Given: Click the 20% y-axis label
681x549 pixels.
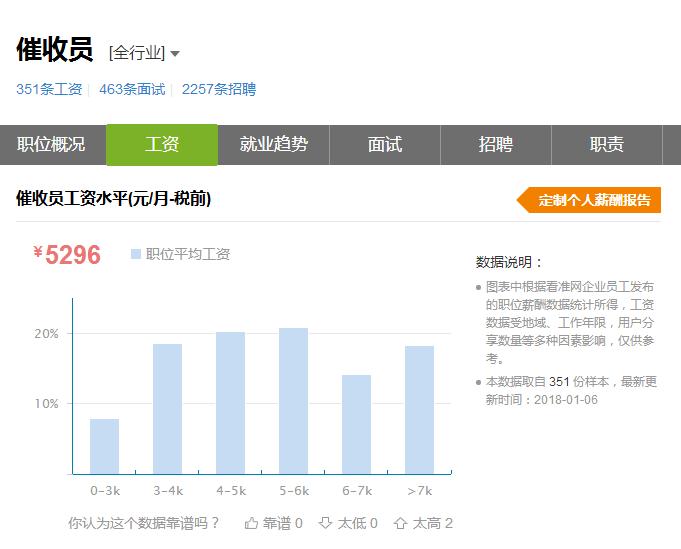Looking at the screenshot, I should [46, 334].
